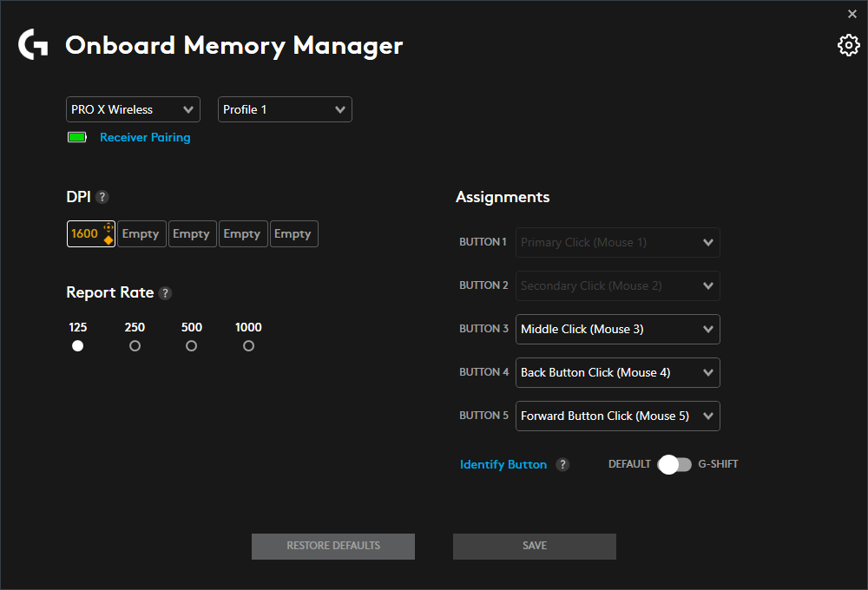This screenshot has height=590, width=868.
Task: Close the Onboard Memory Manager window
Action: coord(852,14)
